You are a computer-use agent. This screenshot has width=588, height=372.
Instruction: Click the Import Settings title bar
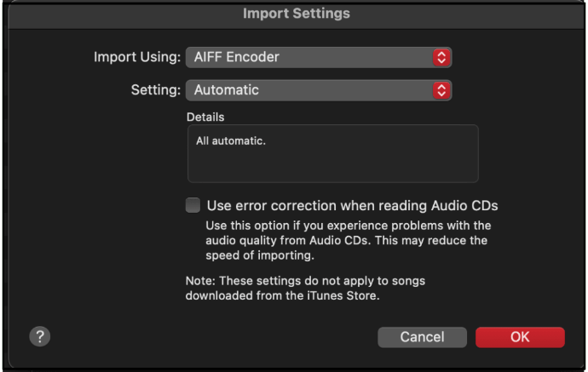[296, 14]
